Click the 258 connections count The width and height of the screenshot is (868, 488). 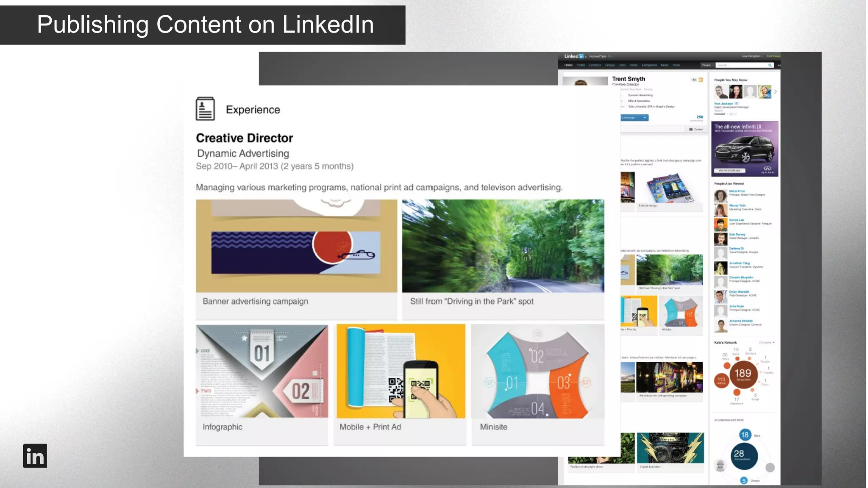(699, 117)
